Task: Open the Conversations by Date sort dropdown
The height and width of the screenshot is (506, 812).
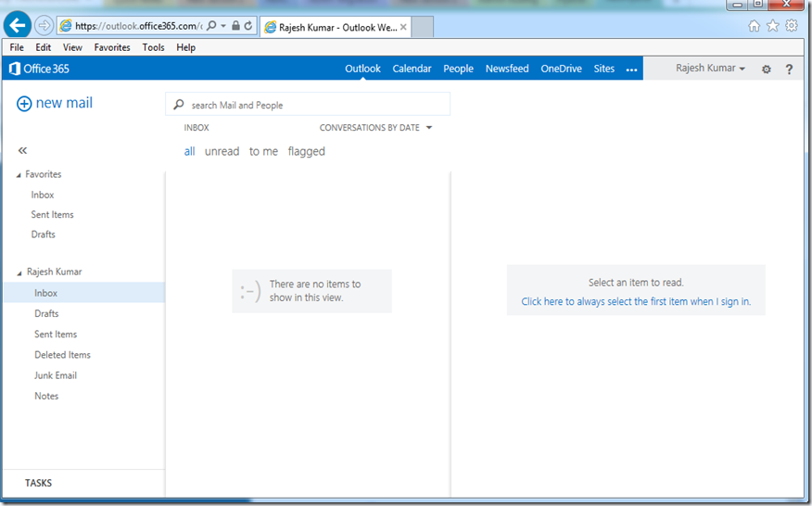Action: click(x=375, y=127)
